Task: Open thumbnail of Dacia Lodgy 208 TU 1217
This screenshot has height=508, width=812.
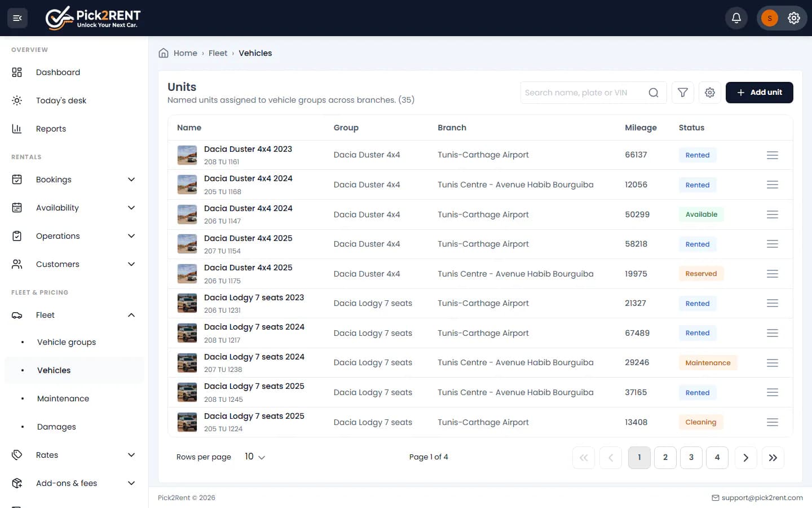Action: click(187, 333)
